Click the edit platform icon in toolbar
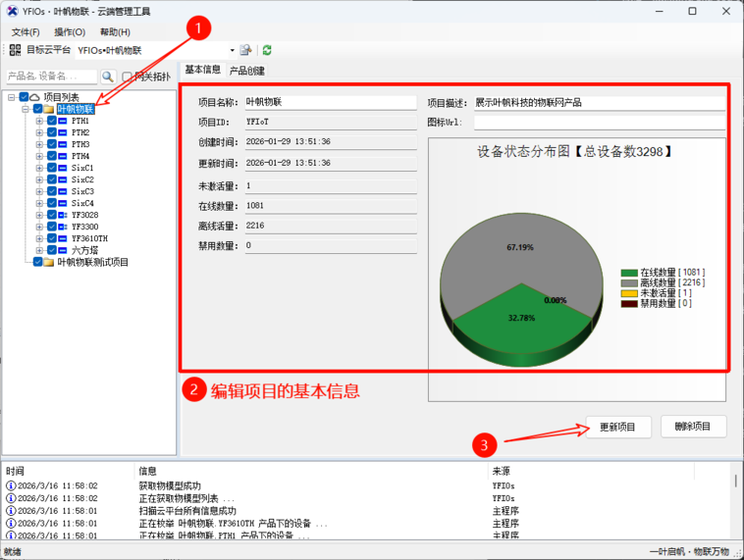 click(x=245, y=50)
